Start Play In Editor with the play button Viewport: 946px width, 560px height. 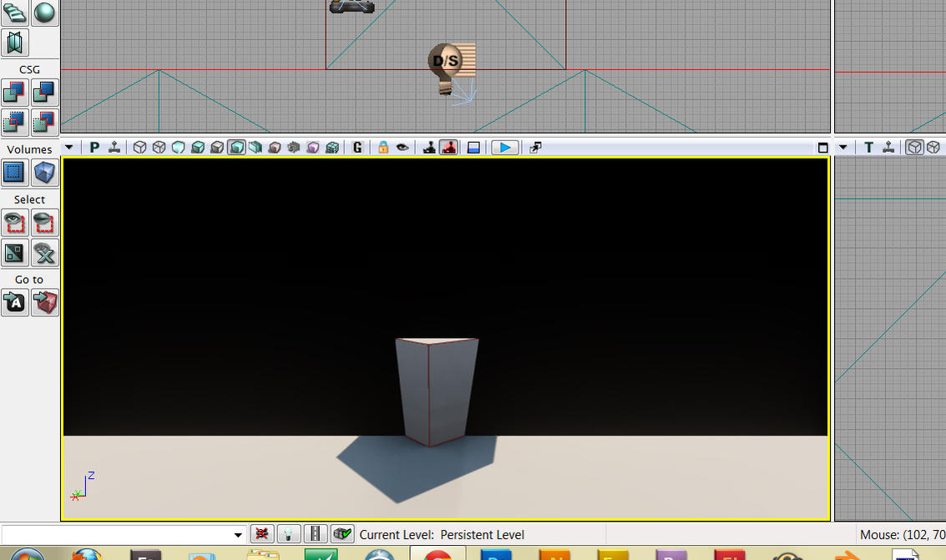coord(504,147)
